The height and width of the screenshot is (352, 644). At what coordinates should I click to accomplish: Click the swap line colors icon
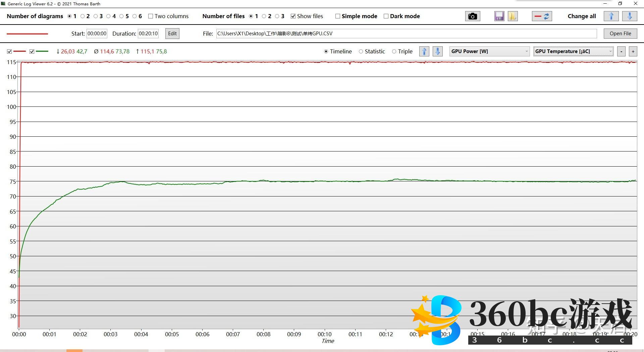coord(542,16)
